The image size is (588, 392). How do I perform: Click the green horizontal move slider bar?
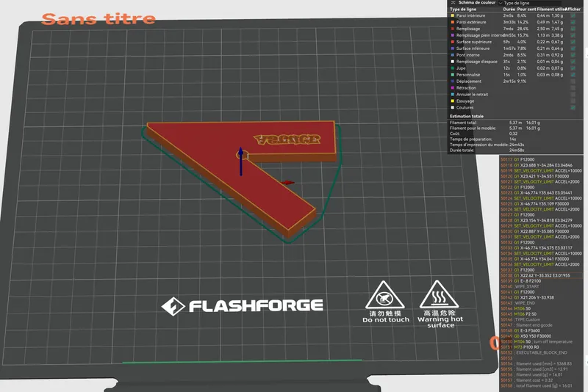tap(242, 361)
